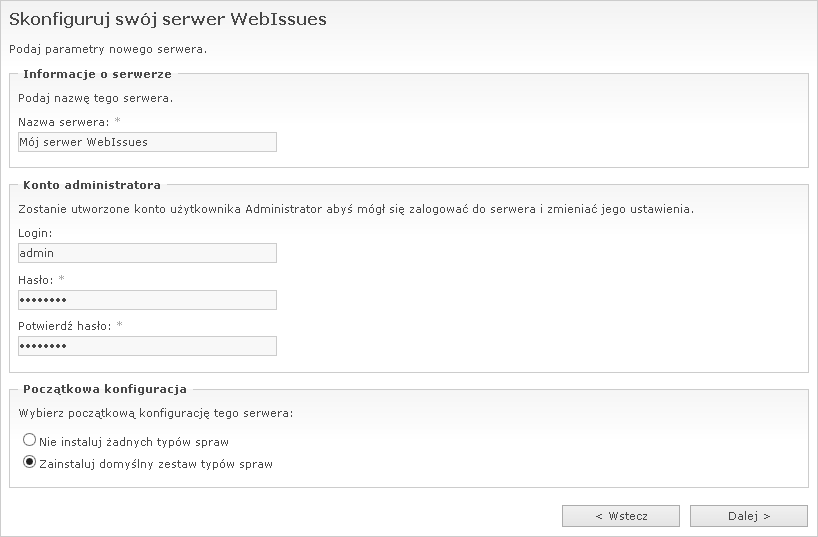Screen dimensions: 818x537
Task: Select the 'Nie instaluj żadnych typów spraw' radio button
Action: pyautogui.click(x=29, y=441)
